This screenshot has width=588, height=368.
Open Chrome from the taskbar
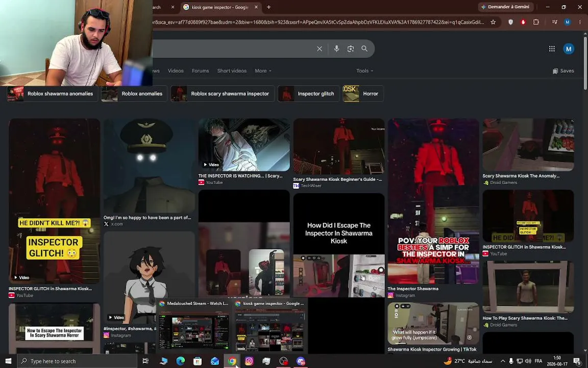pos(232,361)
